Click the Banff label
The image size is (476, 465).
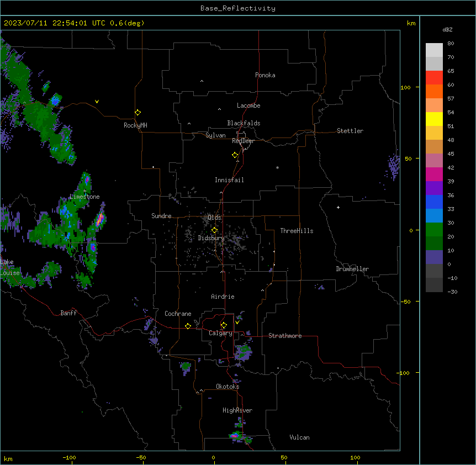(x=68, y=313)
